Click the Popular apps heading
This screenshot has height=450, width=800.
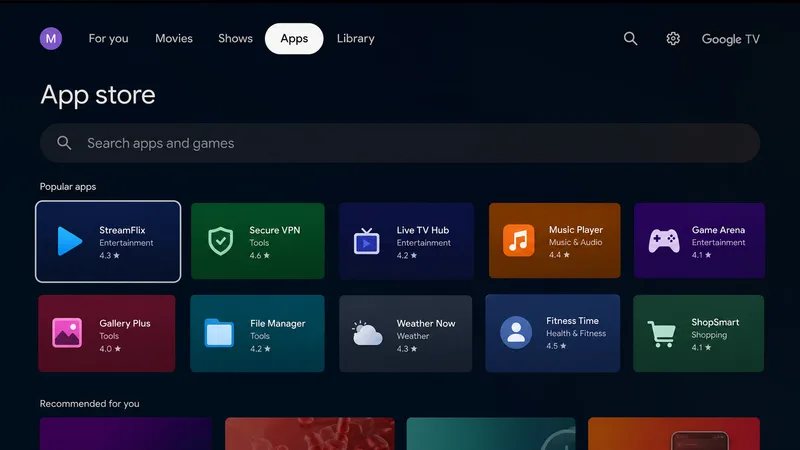[68, 187]
